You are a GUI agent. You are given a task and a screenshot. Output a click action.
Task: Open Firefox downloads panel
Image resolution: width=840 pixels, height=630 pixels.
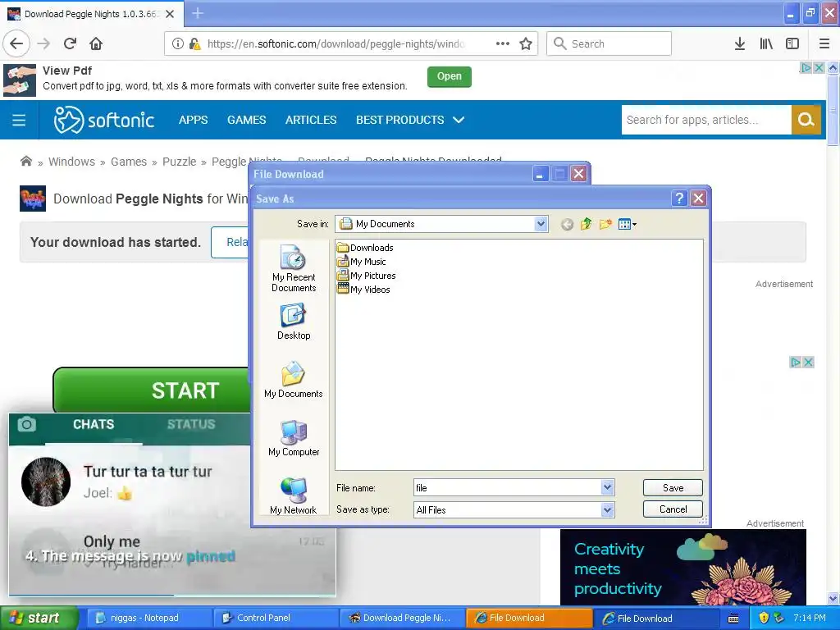click(x=740, y=43)
